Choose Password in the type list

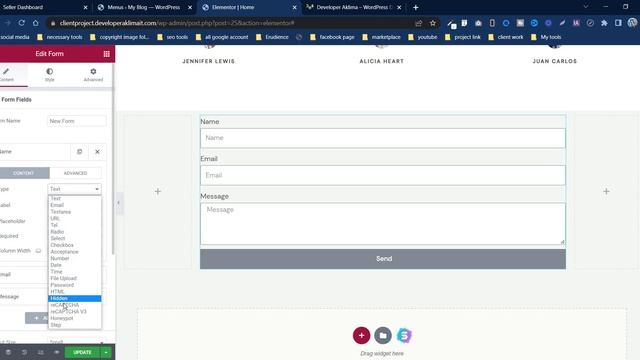74,285
